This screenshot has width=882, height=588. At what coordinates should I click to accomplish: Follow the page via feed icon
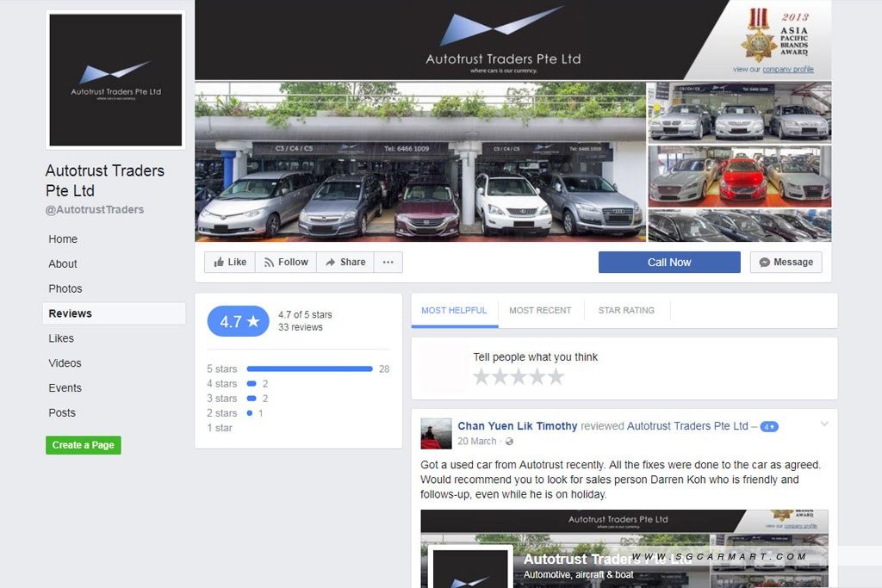pyautogui.click(x=286, y=262)
